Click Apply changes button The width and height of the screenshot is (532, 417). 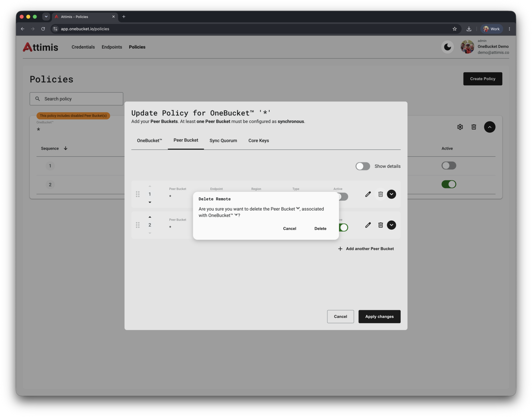(x=379, y=316)
